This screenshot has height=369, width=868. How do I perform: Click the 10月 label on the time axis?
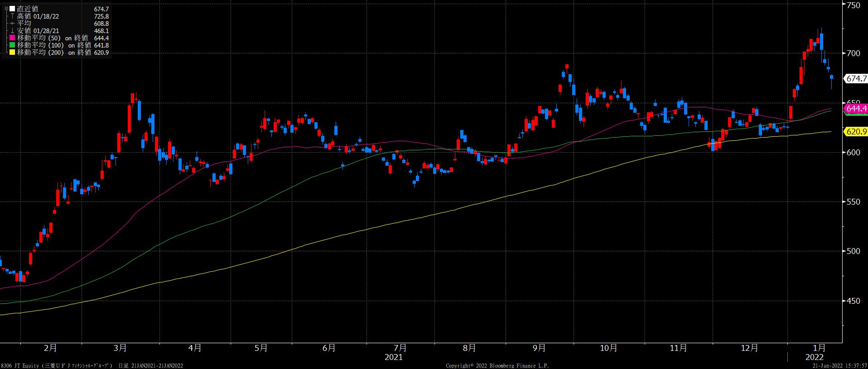tap(608, 348)
